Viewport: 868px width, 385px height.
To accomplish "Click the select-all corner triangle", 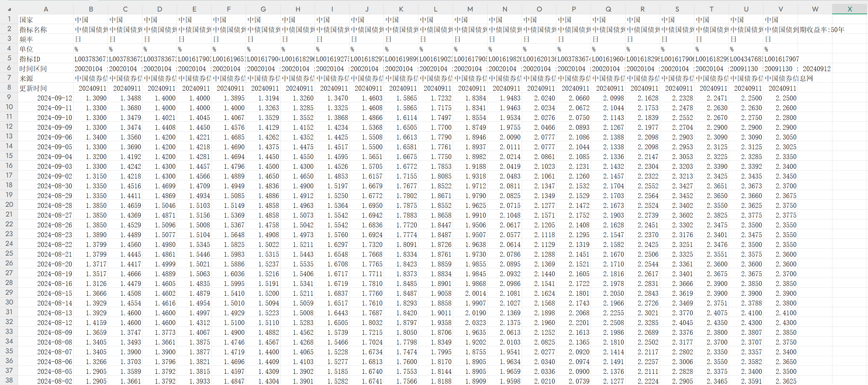I will tap(9, 9).
